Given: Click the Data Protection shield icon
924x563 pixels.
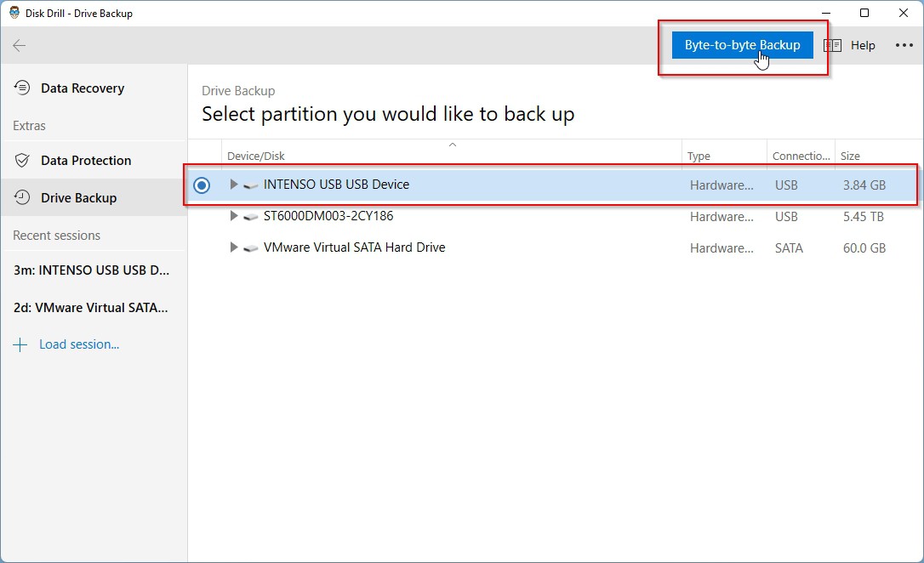Looking at the screenshot, I should [22, 161].
